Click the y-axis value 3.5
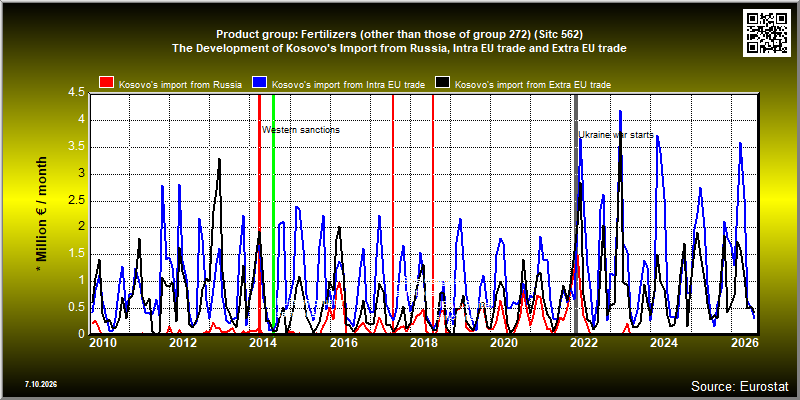The width and height of the screenshot is (800, 400). click(x=77, y=147)
